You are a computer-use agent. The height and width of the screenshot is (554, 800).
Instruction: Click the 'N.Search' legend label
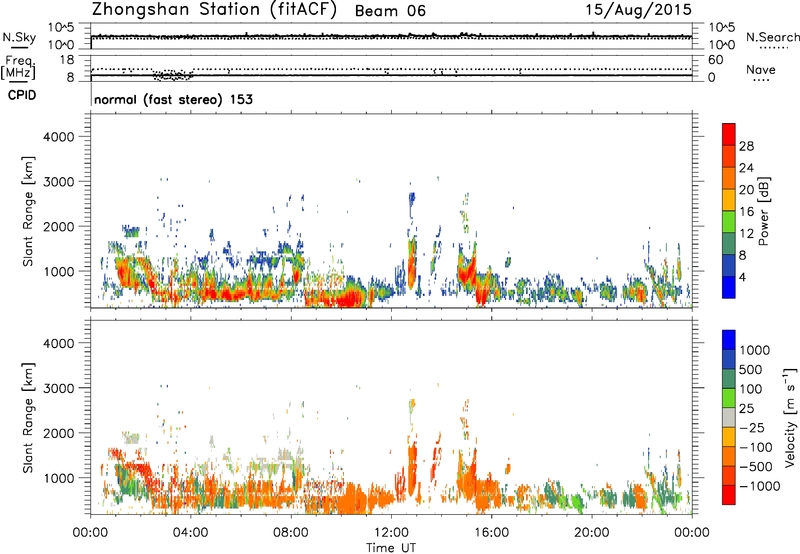click(773, 37)
